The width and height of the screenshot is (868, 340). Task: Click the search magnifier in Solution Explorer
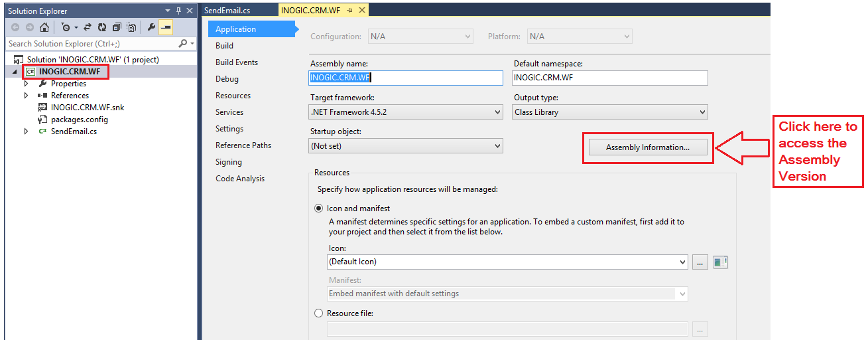click(184, 43)
